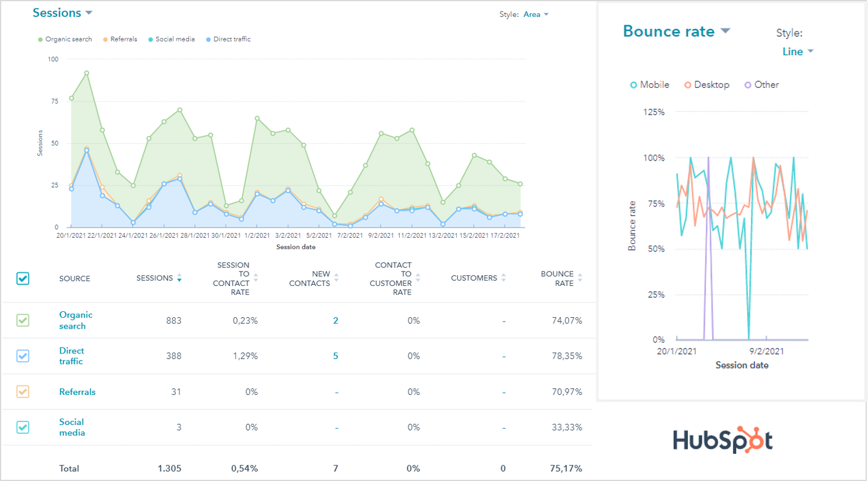Sort by New Contacts column arrows
868x481 pixels.
click(336, 278)
